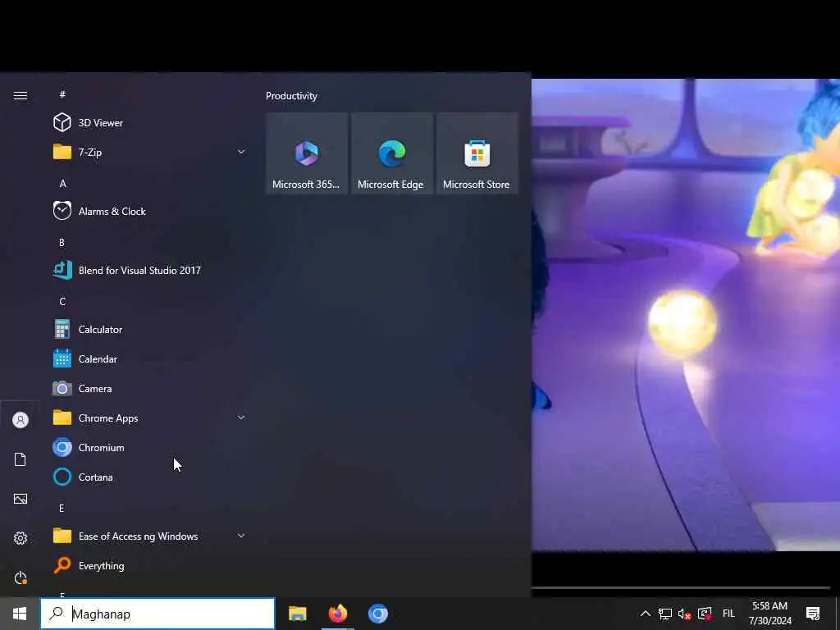Click the E letter header
Viewport: 840px width, 630px height.
coord(62,508)
